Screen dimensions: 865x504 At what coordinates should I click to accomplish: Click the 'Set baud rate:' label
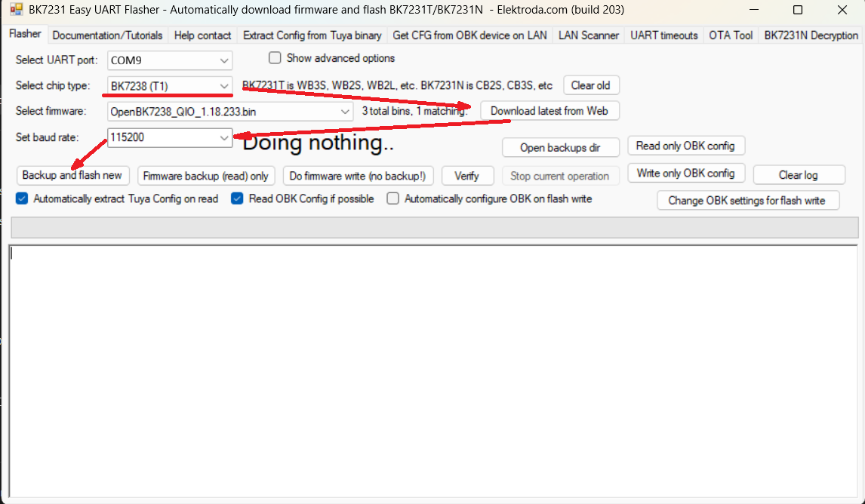(x=48, y=137)
